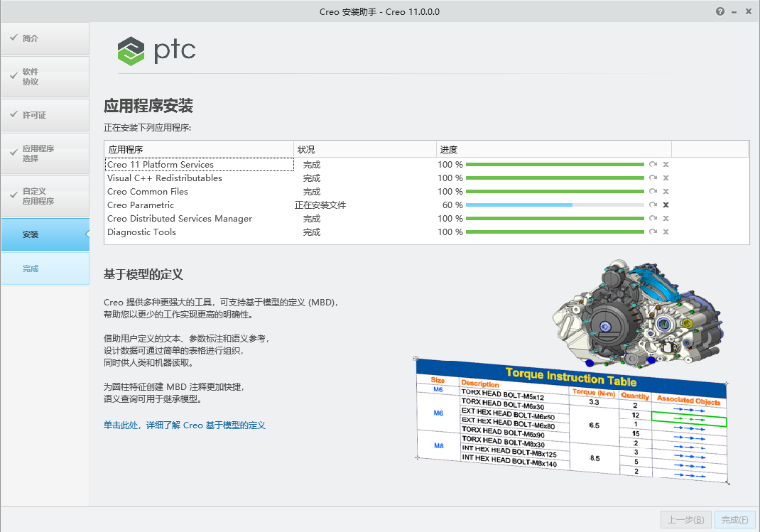Viewport: 760px width, 532px height.
Task: Click cancel X in Visual C++ Redistributables row
Action: tap(666, 178)
